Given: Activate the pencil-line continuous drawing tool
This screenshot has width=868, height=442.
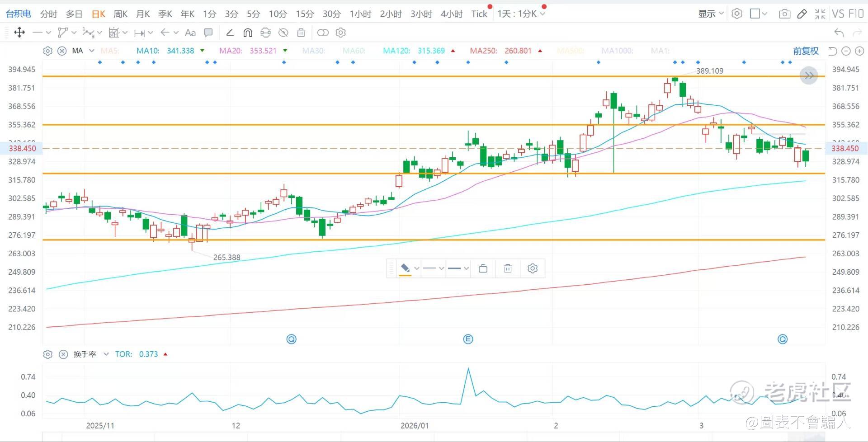Looking at the screenshot, I should pos(230,33).
